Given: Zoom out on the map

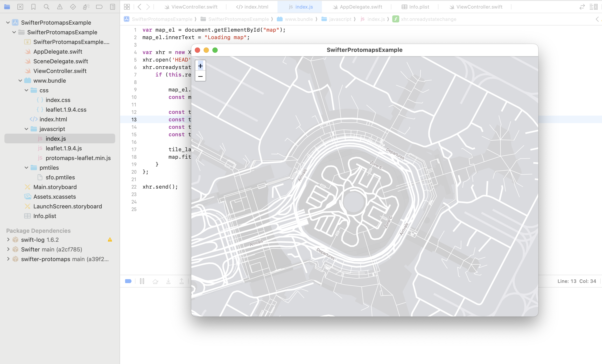Looking at the screenshot, I should (x=200, y=76).
